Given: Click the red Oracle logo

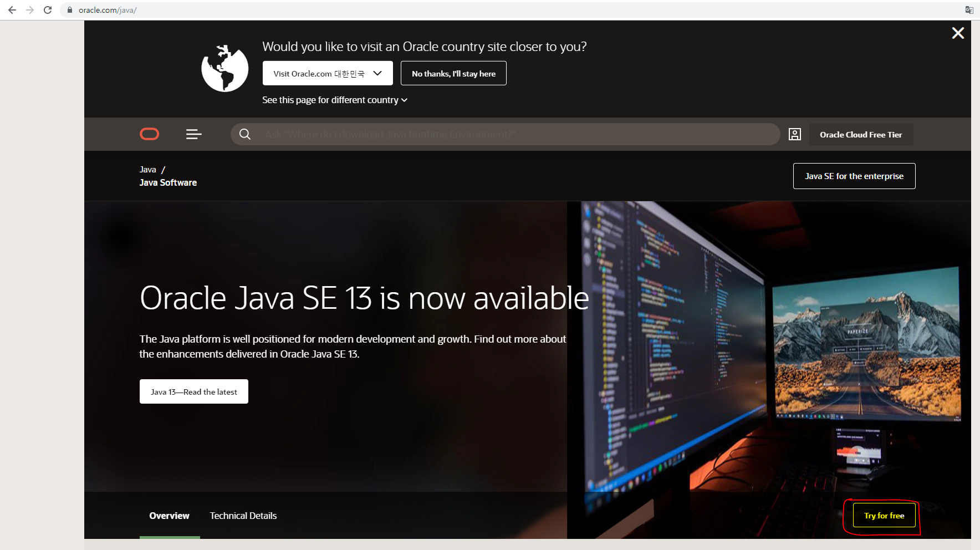Looking at the screenshot, I should pyautogui.click(x=150, y=134).
